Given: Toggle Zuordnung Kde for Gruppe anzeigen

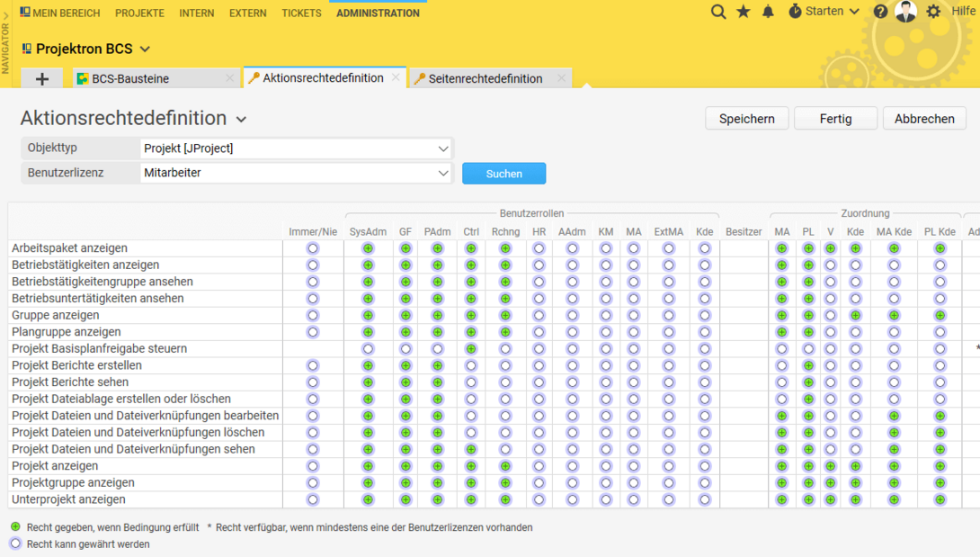Looking at the screenshot, I should click(855, 316).
